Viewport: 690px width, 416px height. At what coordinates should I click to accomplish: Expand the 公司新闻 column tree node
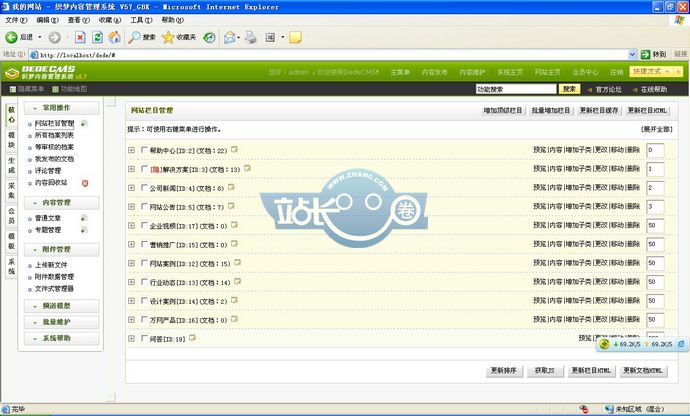point(131,188)
